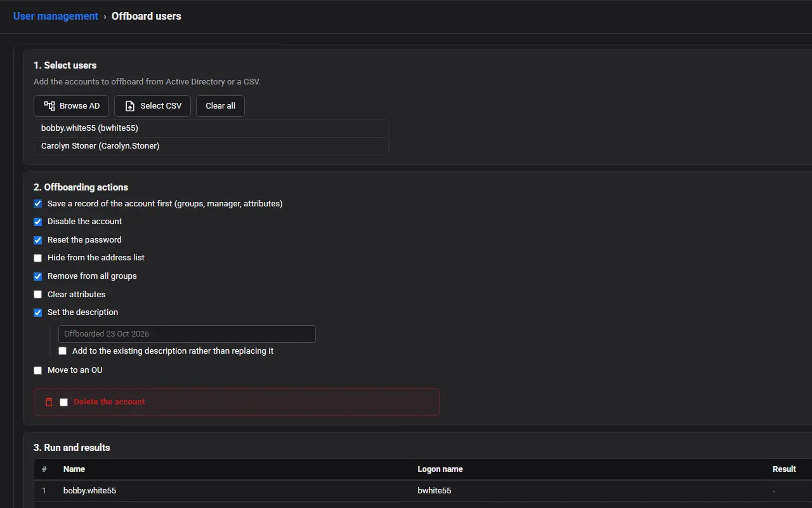Uncheck Reset the password

click(x=37, y=240)
